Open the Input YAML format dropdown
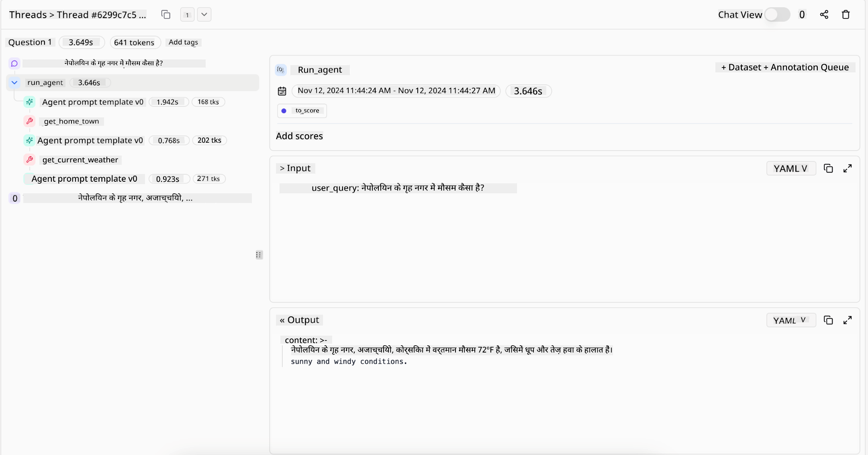Viewport: 868px width, 455px height. [791, 168]
